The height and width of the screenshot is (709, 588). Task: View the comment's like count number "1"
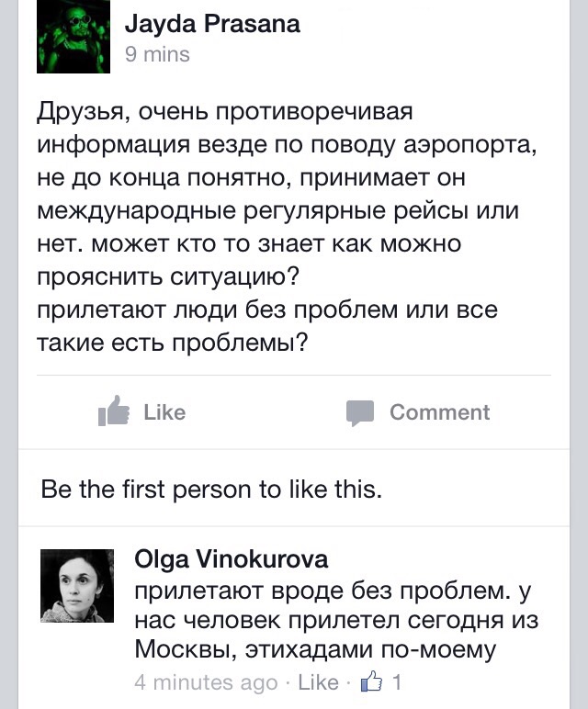[397, 683]
